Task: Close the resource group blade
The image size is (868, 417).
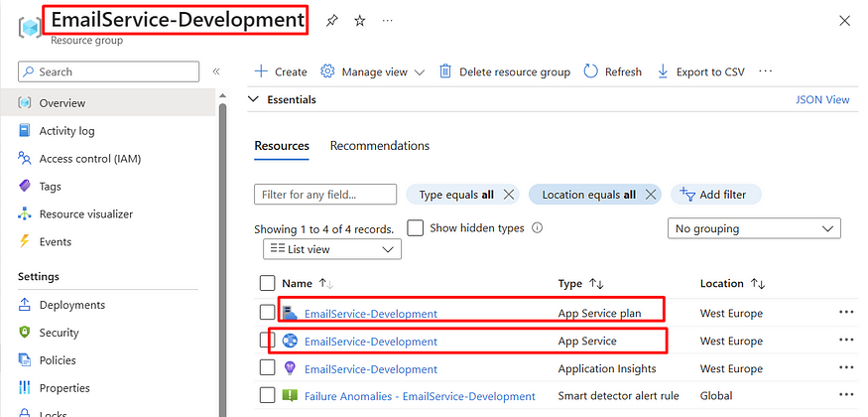Action: tap(845, 21)
